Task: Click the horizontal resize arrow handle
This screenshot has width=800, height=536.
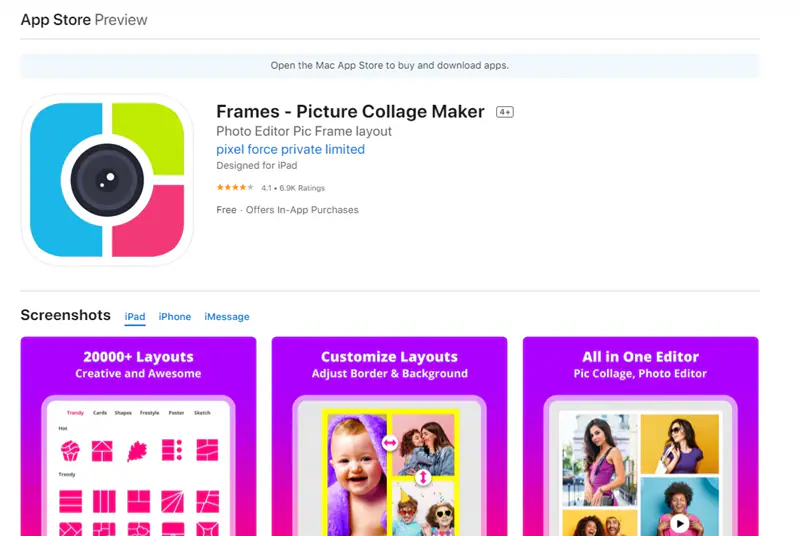Action: tap(390, 443)
